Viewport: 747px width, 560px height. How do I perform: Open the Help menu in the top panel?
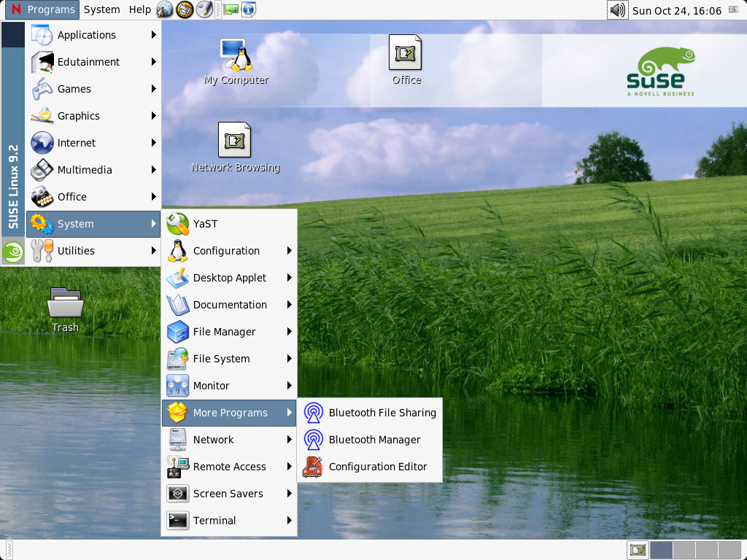pos(139,9)
